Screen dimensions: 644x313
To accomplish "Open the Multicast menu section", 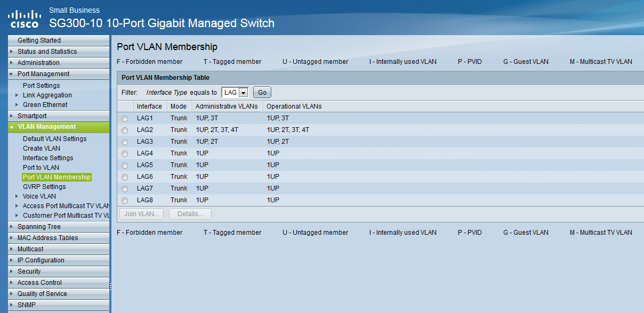I will 59,249.
